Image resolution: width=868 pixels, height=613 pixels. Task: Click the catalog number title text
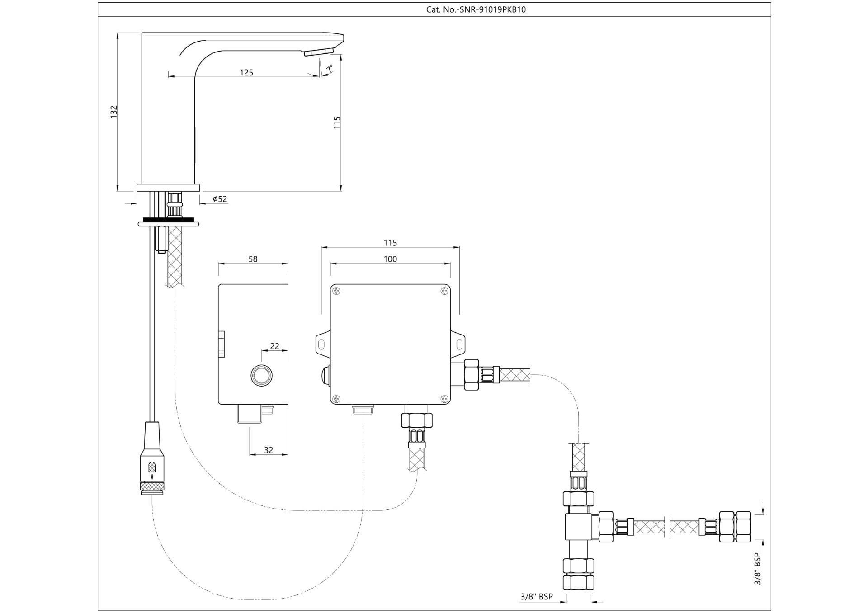[x=476, y=9]
